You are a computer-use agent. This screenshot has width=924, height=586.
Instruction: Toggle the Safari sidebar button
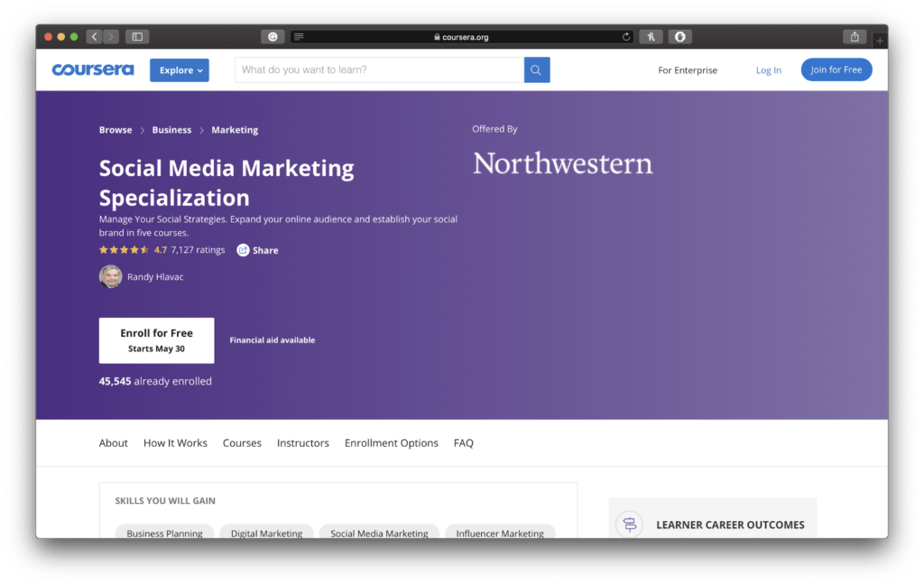click(x=137, y=36)
